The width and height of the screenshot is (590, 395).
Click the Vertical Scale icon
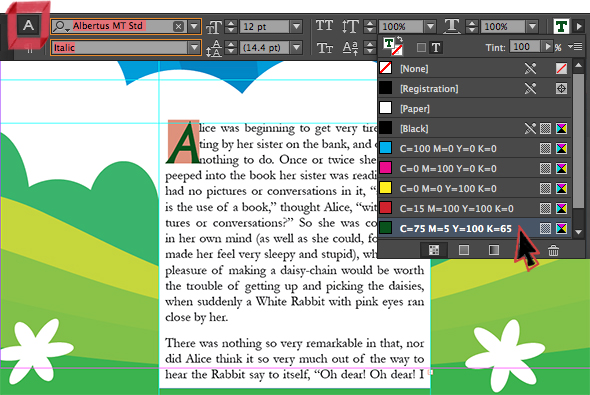point(350,26)
